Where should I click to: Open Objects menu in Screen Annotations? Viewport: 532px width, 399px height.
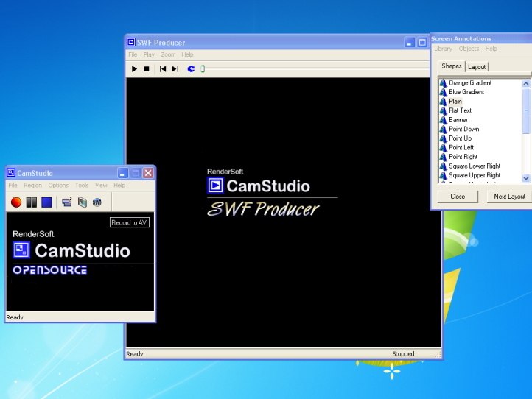[469, 49]
